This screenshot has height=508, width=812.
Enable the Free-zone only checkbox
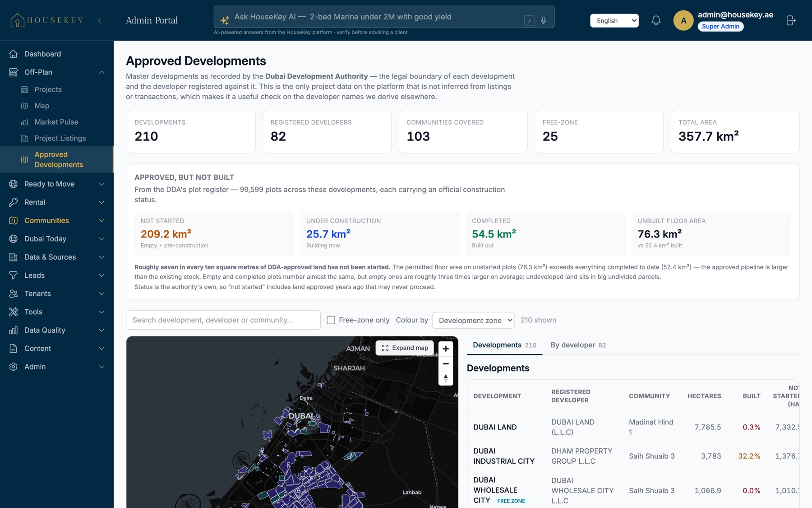(331, 320)
